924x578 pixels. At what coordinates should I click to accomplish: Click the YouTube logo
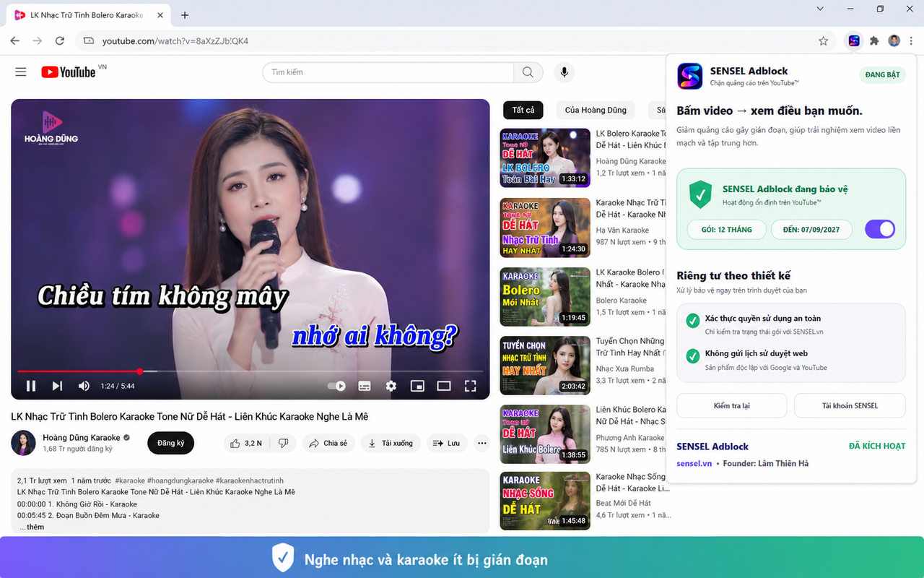69,72
